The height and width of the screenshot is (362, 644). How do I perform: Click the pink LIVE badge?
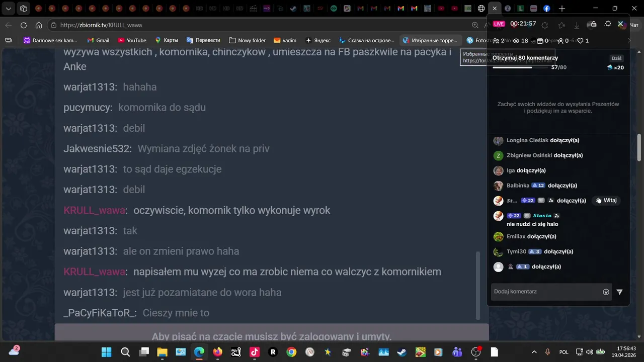coord(499,24)
